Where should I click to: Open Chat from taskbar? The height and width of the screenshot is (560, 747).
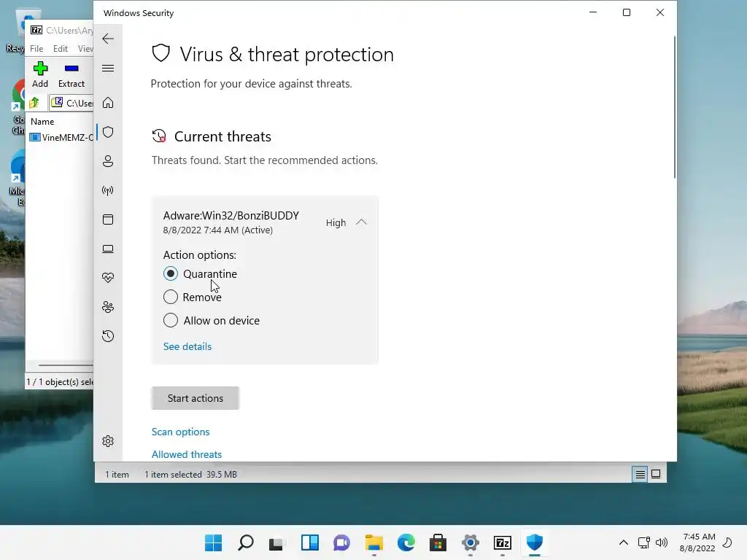341,542
